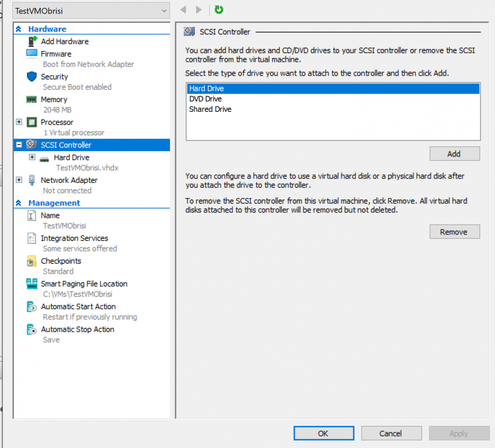Screen dimensions: 495x448
Task: Choose Shared Drive in drive type list
Action: click(210, 109)
